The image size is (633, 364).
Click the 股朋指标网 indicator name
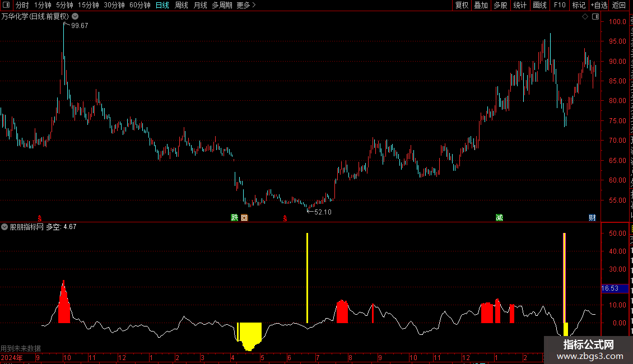(x=27, y=227)
